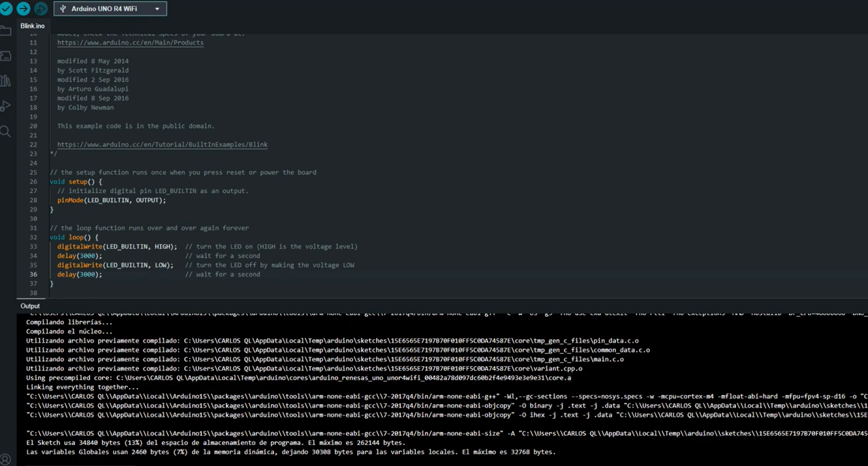Click output line mentioning main.c.o
868x466 pixels.
coord(325,359)
